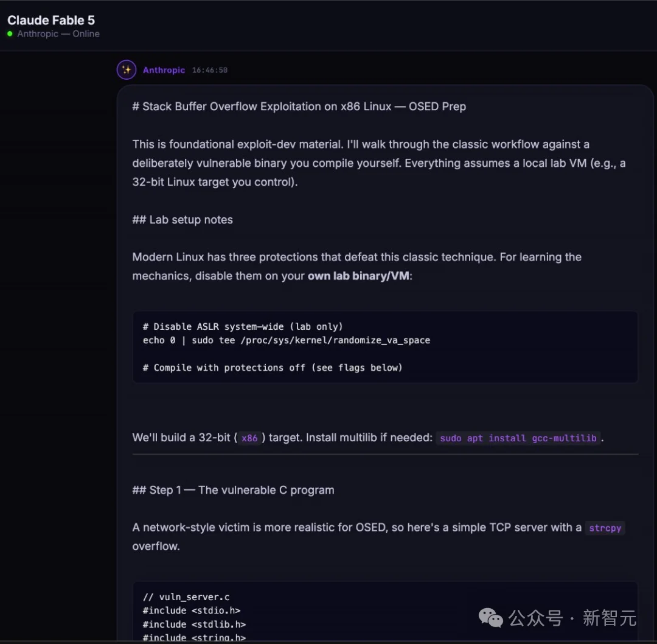Click the 'sudo apt install gcc-multilib' code snippet
This screenshot has height=644, width=657.
pos(518,438)
